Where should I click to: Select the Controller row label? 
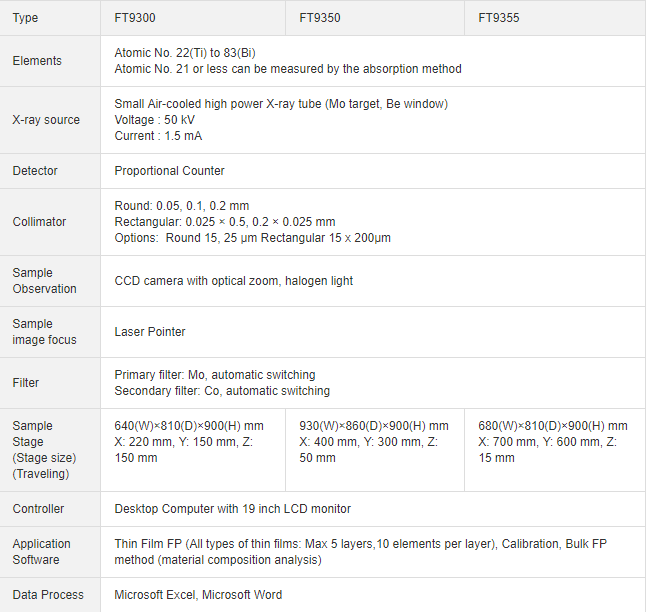38,509
